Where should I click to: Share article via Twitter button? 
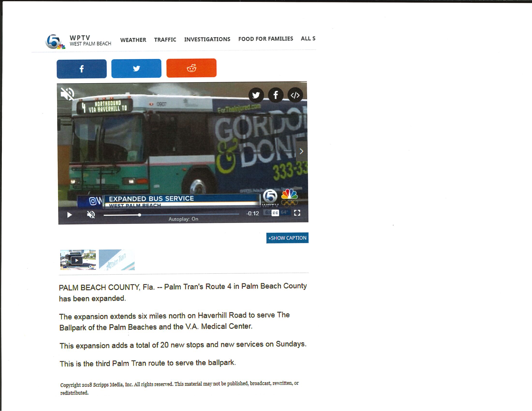136,68
